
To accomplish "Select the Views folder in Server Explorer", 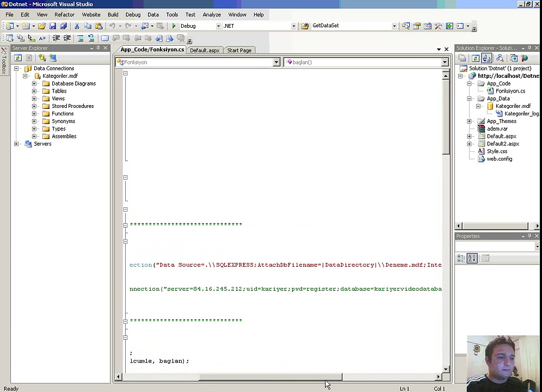I will point(58,99).
